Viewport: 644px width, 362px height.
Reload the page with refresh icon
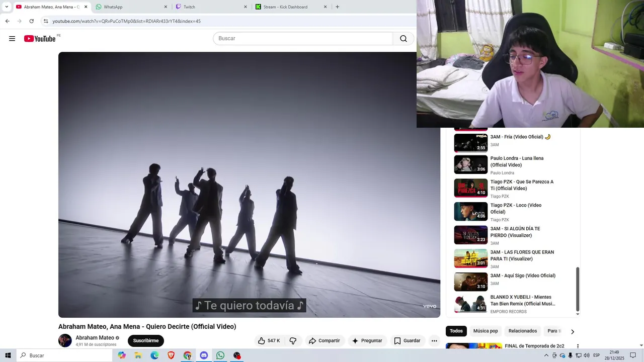pos(31,21)
